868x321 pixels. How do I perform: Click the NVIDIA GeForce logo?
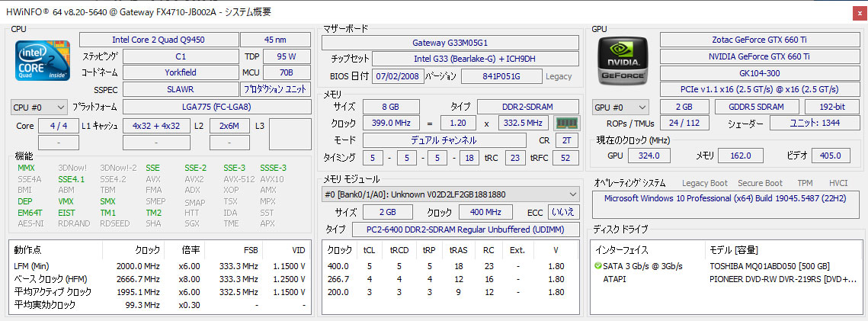[624, 59]
